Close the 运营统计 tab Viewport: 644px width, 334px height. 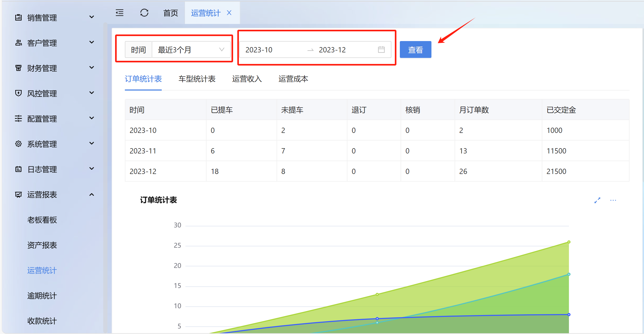point(229,13)
